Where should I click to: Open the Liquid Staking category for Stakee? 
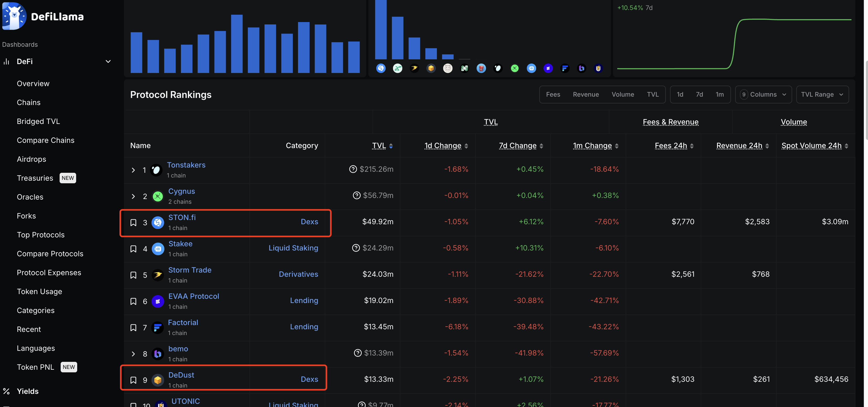pos(293,248)
